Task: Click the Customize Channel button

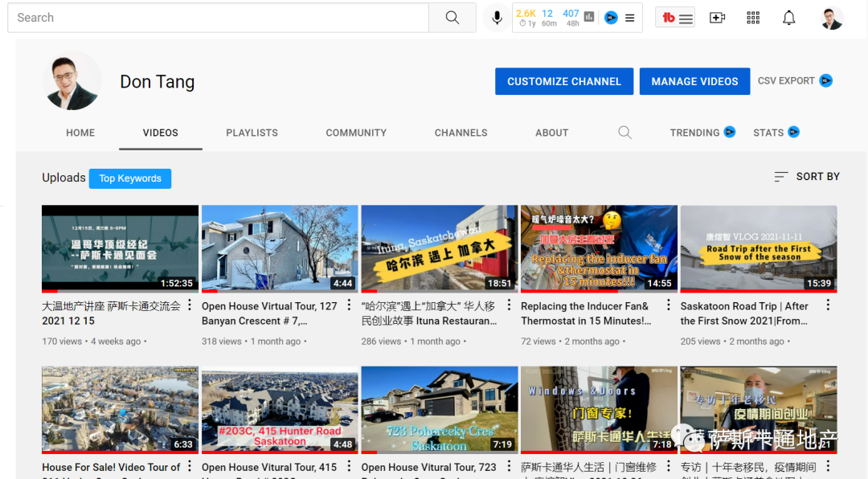Action: [x=564, y=81]
